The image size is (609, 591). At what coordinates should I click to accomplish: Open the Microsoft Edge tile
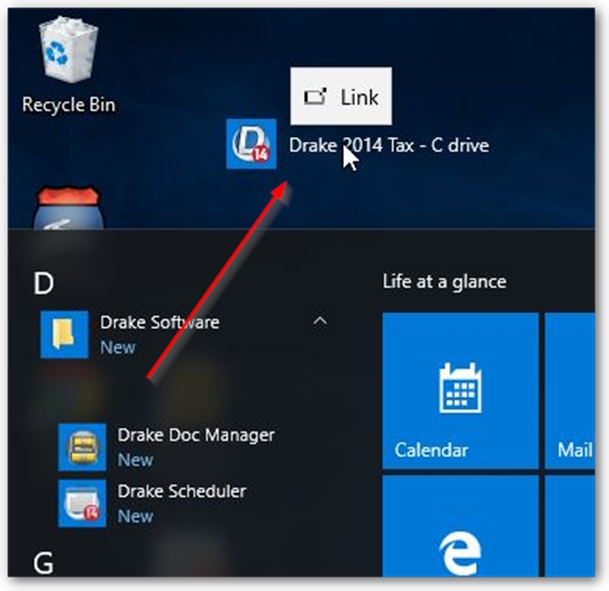point(460,526)
